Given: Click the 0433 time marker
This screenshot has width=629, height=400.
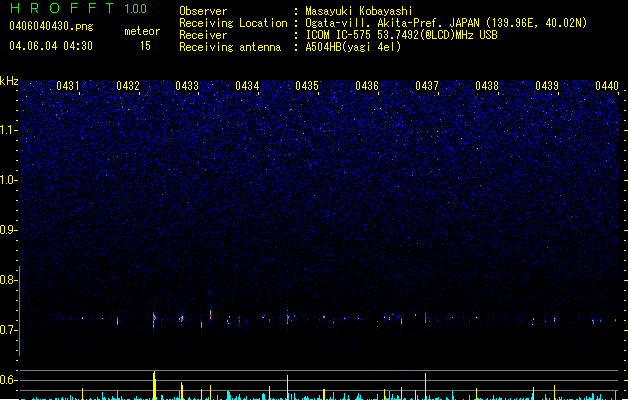Looking at the screenshot, I should pyautogui.click(x=187, y=86).
